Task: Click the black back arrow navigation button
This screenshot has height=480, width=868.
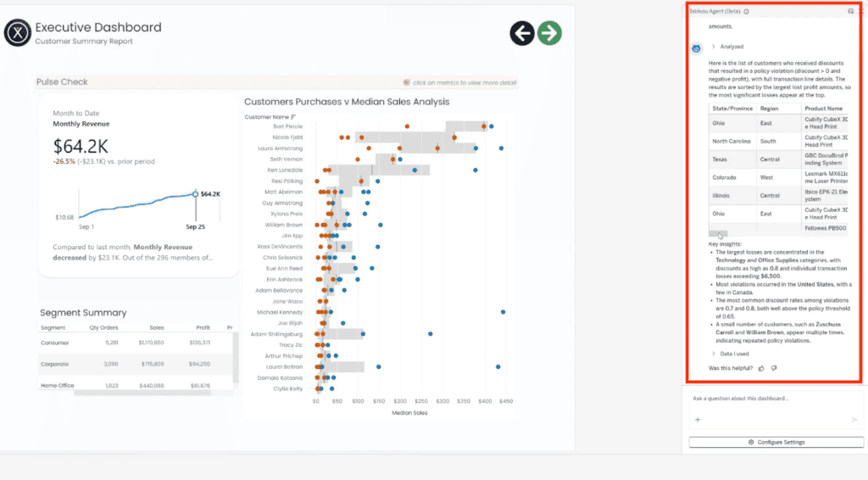Action: (522, 33)
